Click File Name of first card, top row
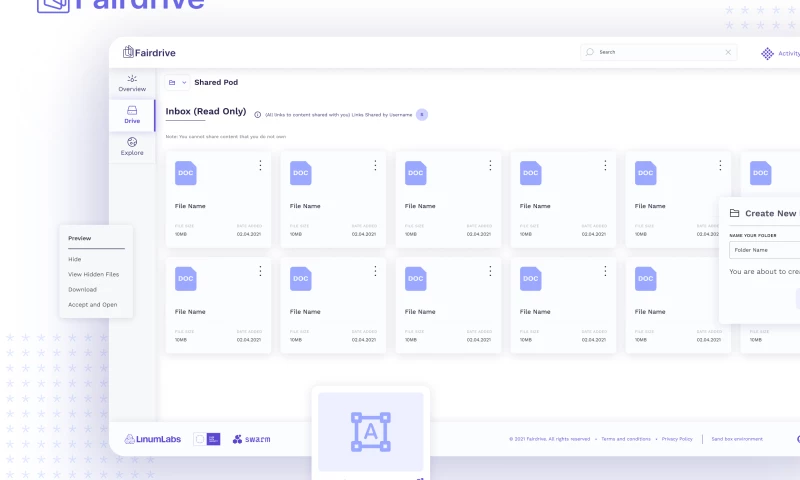 [190, 206]
